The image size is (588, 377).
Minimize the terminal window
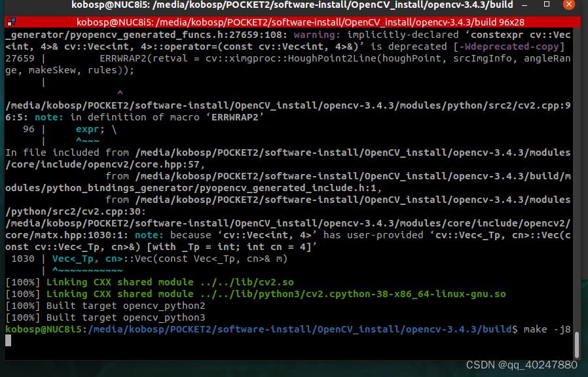[524, 5]
